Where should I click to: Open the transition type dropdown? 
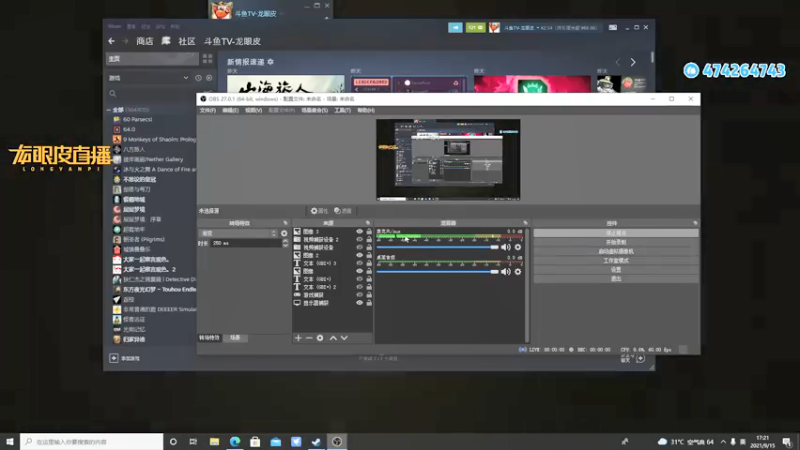pos(238,233)
